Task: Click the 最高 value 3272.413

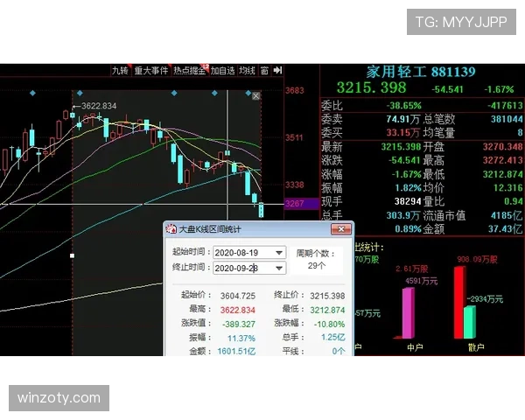Action: click(502, 160)
